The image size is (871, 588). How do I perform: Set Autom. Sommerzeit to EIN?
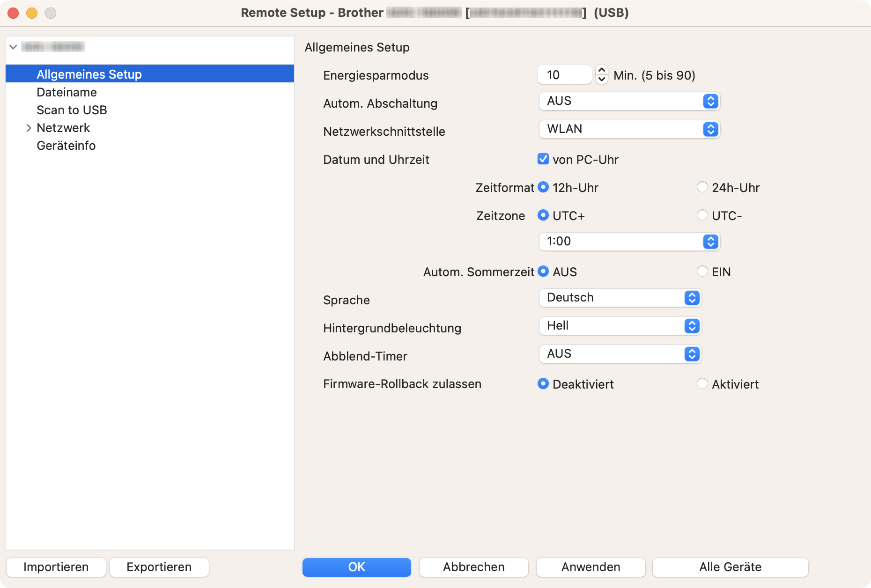coord(702,272)
